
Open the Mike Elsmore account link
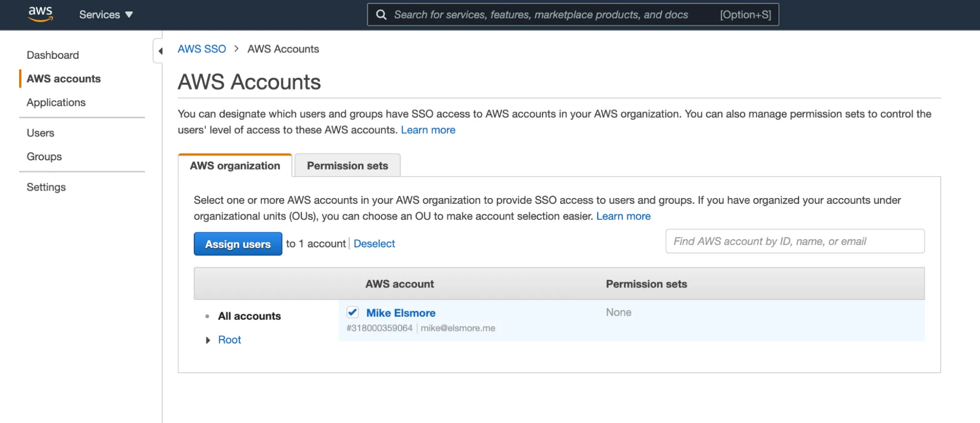point(401,313)
